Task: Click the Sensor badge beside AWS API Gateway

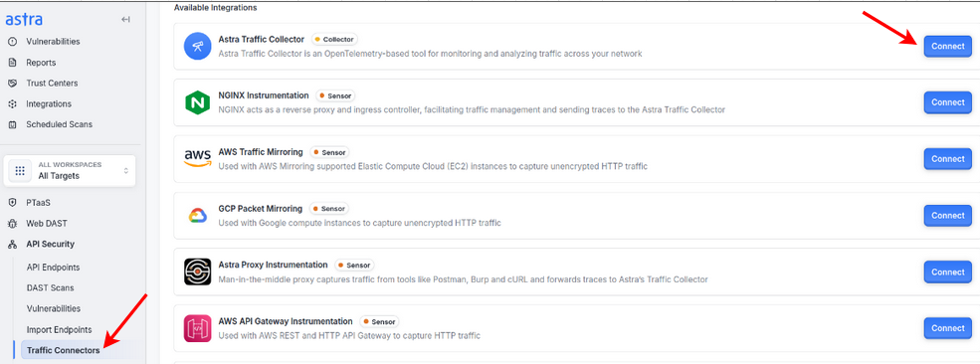Action: [379, 321]
